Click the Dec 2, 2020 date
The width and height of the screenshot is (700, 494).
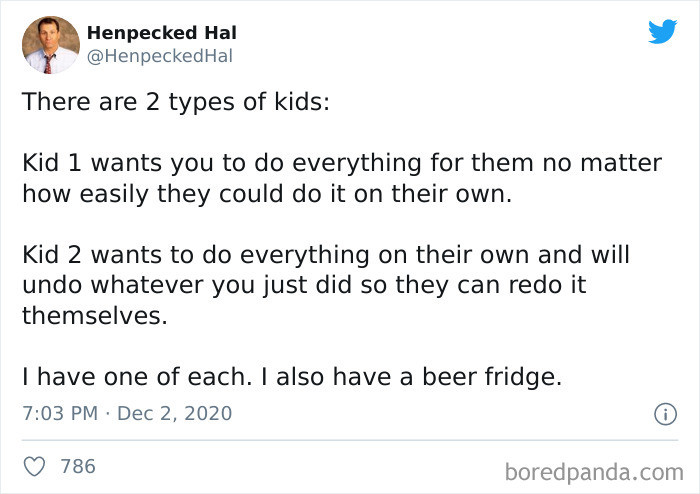[174, 413]
